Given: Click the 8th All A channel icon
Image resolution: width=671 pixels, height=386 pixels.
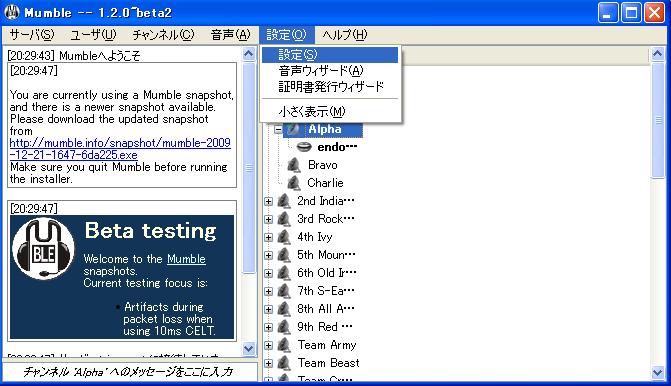Looking at the screenshot, I should (284, 309).
